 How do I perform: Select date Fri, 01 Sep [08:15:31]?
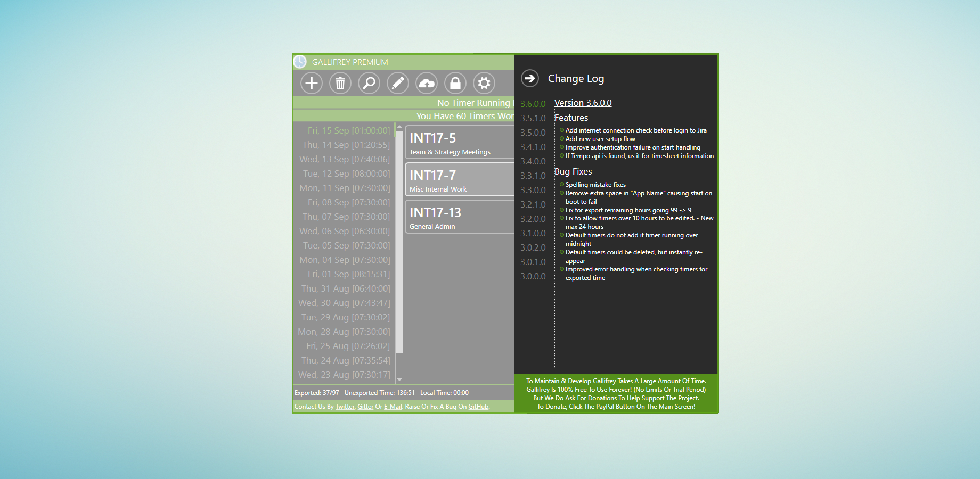point(348,274)
